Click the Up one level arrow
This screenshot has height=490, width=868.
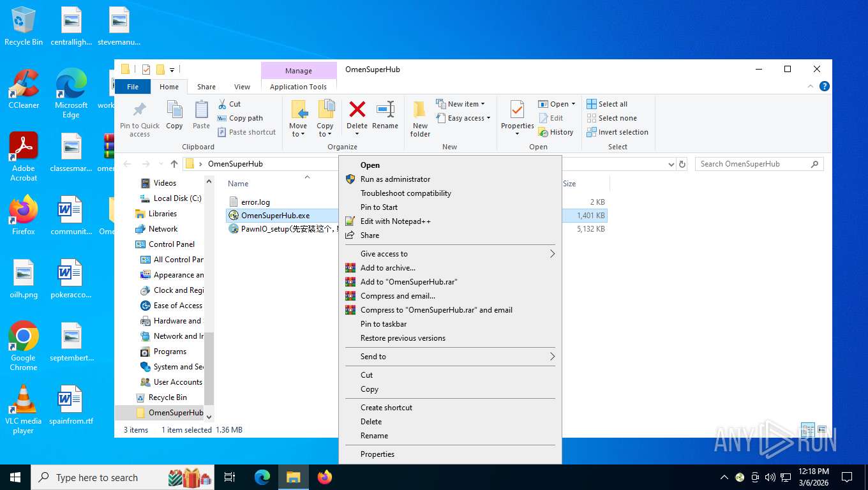tap(174, 164)
